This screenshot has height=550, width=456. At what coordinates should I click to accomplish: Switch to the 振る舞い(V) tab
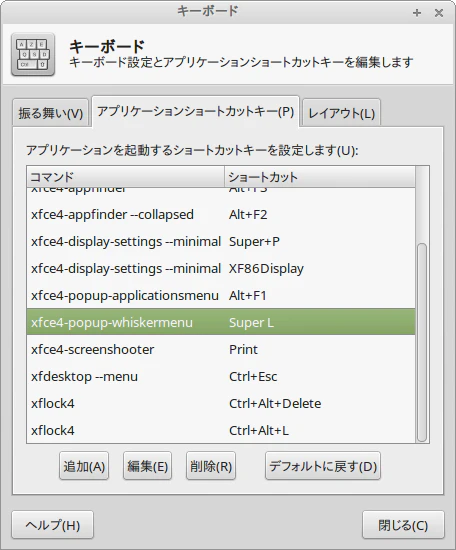pos(51,113)
